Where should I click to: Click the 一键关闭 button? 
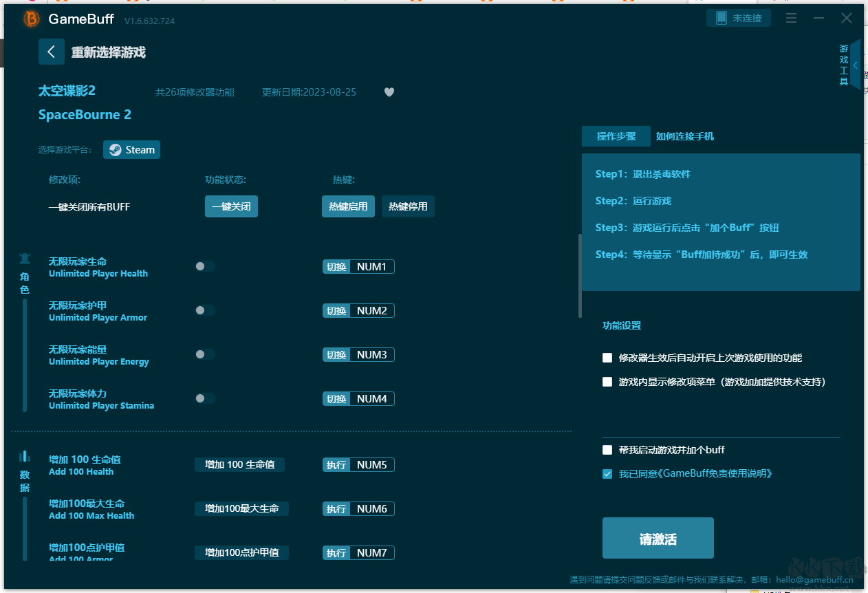[x=231, y=206]
